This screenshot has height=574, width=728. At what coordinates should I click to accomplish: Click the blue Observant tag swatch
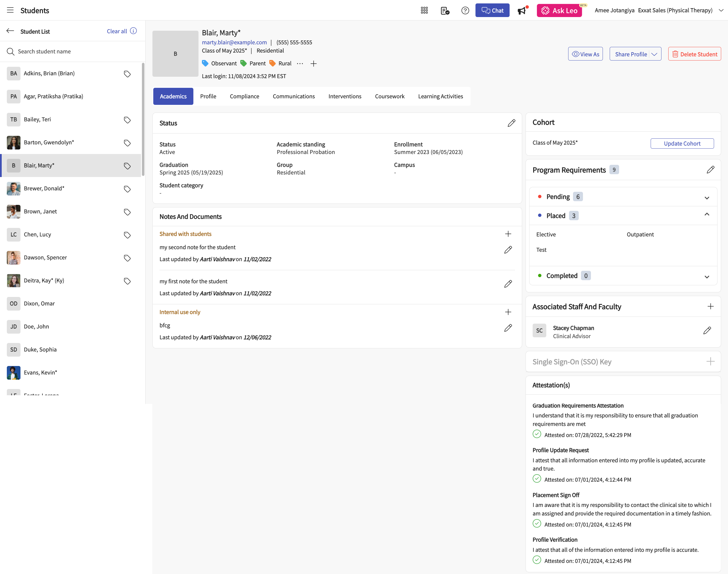point(205,63)
